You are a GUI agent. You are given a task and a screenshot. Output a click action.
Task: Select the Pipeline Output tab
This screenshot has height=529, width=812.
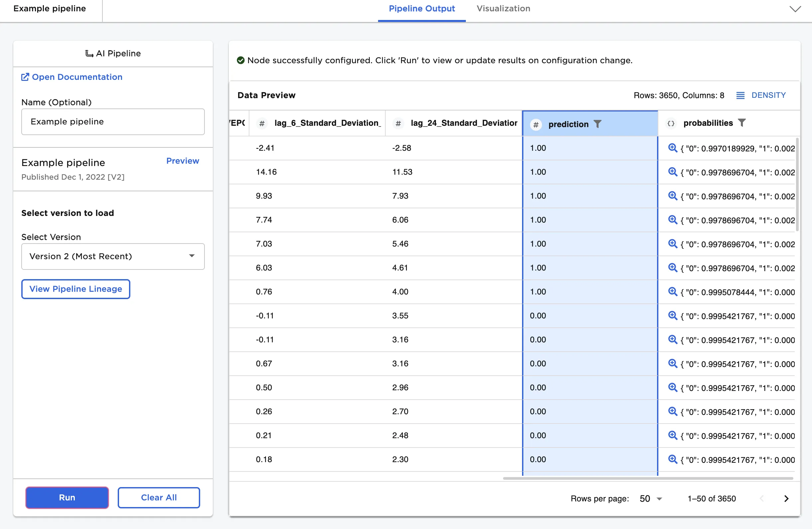coord(421,9)
